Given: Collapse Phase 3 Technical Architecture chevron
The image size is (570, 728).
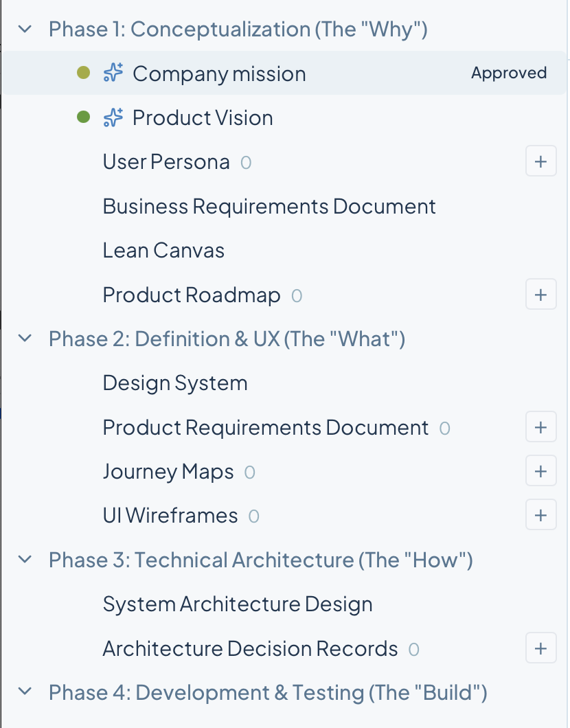Looking at the screenshot, I should click(25, 560).
